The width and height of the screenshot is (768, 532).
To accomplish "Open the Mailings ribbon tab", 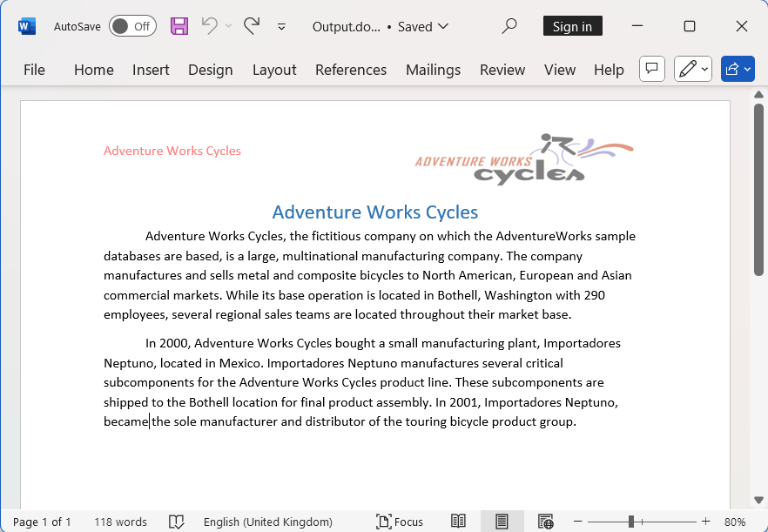I will coord(433,70).
